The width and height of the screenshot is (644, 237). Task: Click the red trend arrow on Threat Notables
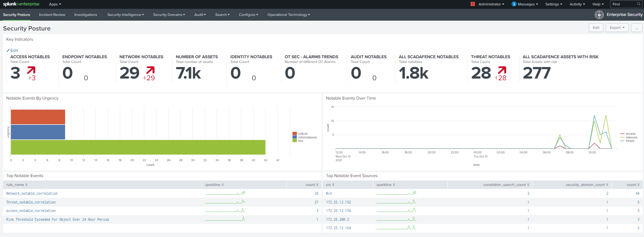click(x=502, y=70)
